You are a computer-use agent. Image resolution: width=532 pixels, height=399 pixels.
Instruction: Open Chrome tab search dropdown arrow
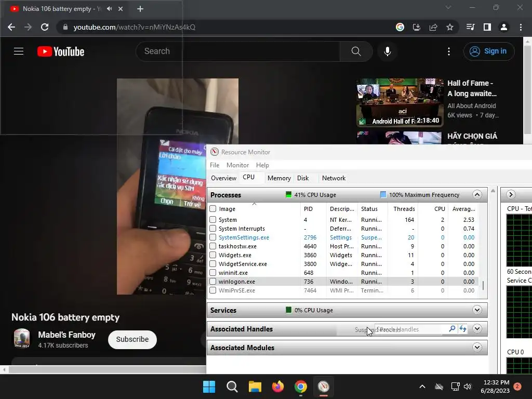[448, 7]
